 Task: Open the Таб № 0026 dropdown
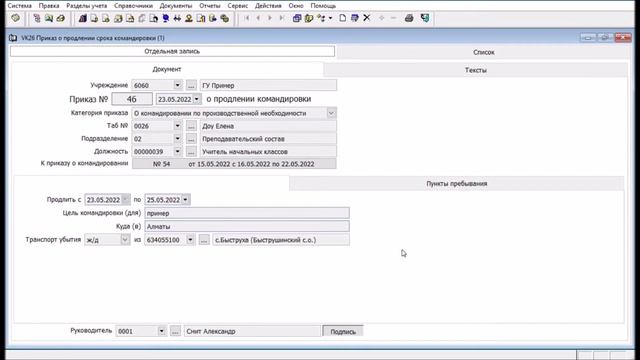(177, 126)
